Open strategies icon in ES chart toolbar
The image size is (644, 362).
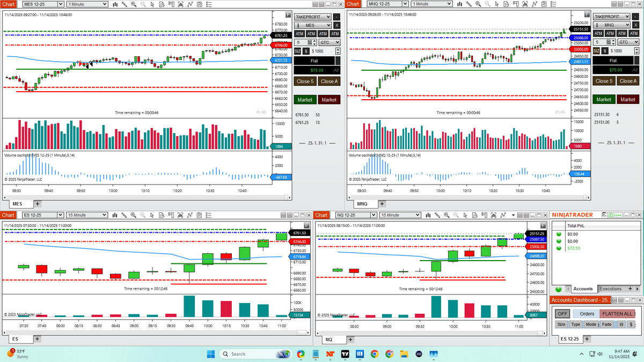click(199, 215)
